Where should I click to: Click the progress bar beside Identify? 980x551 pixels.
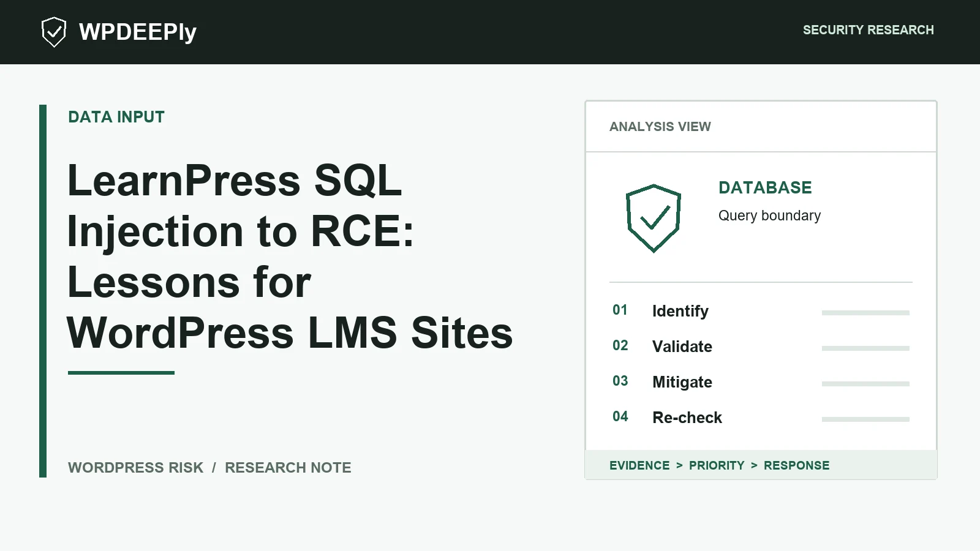(x=865, y=313)
